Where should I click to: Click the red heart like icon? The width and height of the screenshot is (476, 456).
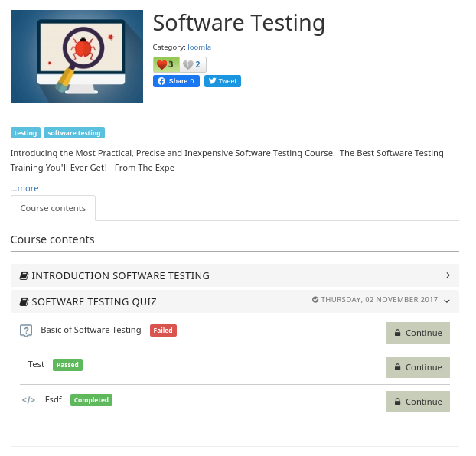(161, 64)
